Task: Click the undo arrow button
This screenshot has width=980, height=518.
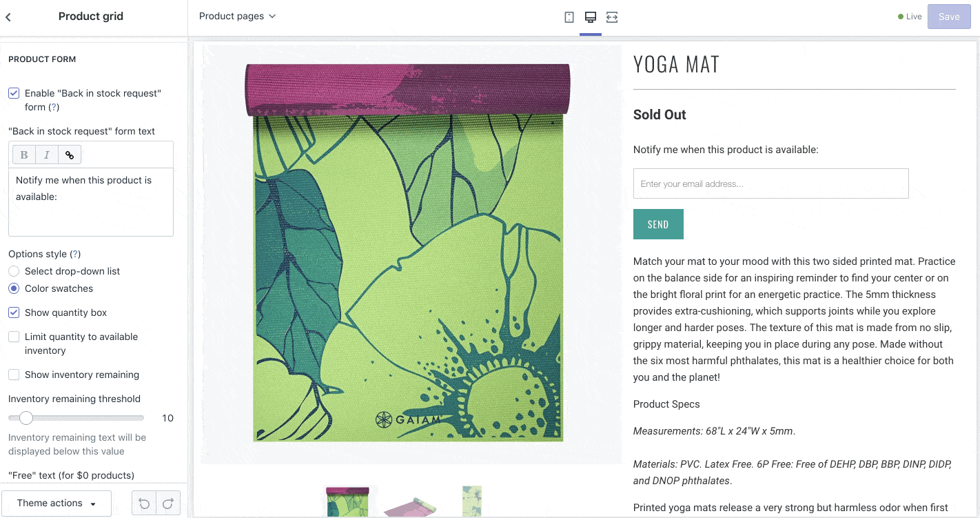Action: 144,504
